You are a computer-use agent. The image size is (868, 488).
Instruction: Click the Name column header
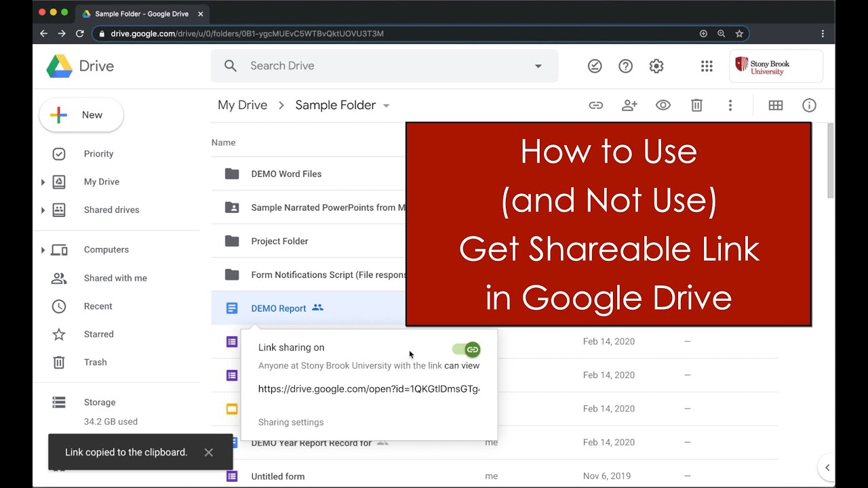point(223,142)
